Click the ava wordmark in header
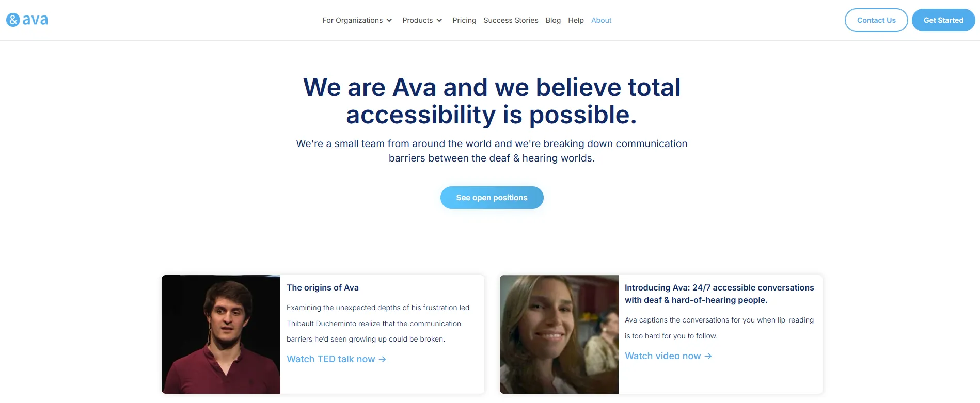 [x=35, y=20]
